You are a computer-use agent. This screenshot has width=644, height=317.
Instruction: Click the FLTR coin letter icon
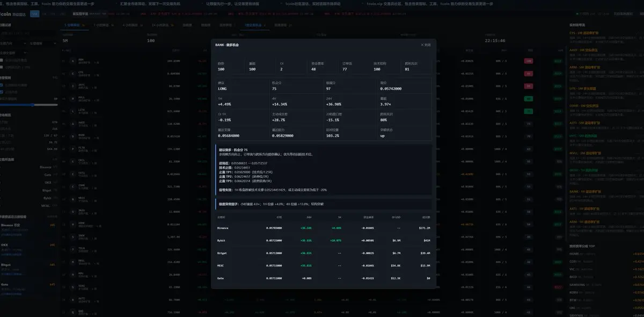pos(73,149)
